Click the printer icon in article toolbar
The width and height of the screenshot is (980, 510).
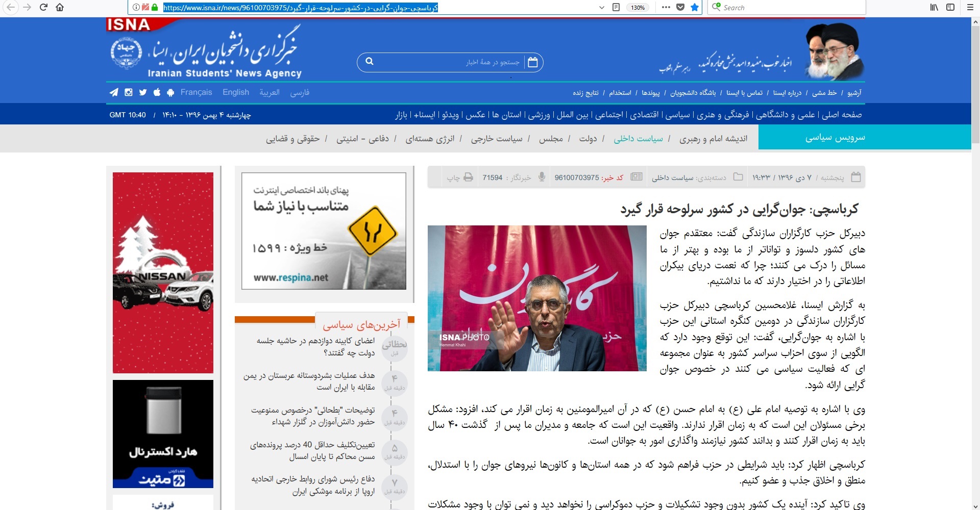[468, 177]
